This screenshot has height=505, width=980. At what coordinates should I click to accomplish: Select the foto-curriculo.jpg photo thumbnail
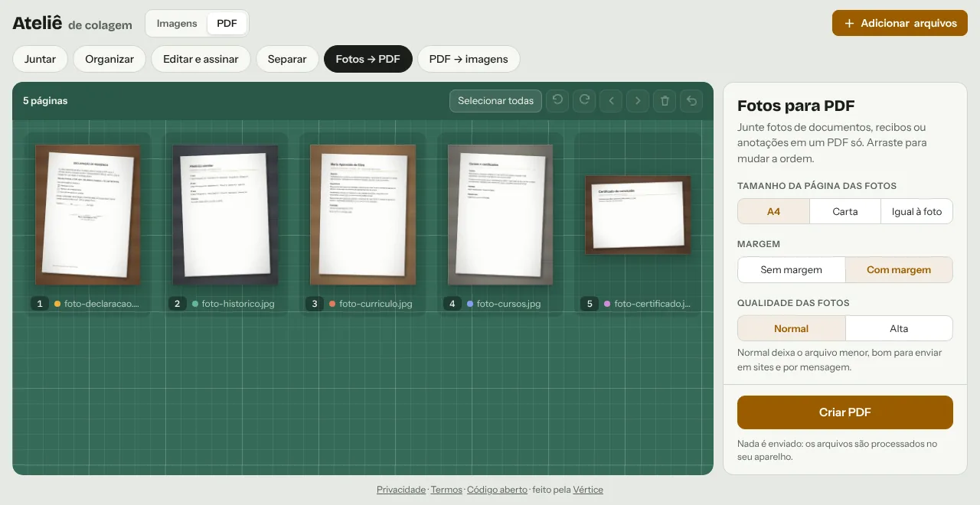click(363, 215)
